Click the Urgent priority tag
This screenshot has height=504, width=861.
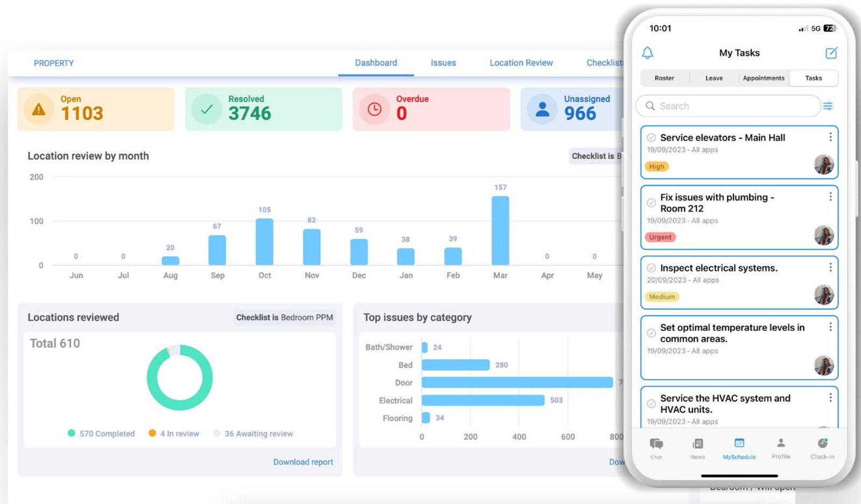pos(660,237)
